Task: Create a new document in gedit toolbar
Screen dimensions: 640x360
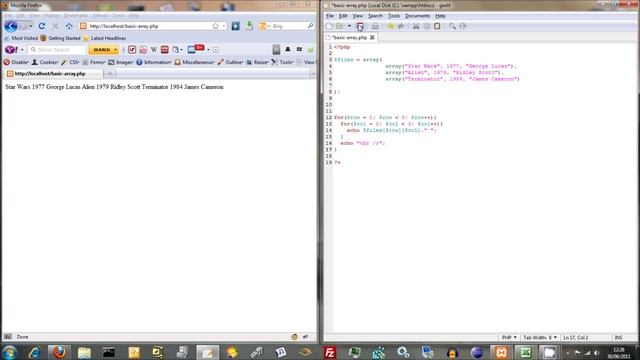Action: click(x=329, y=26)
